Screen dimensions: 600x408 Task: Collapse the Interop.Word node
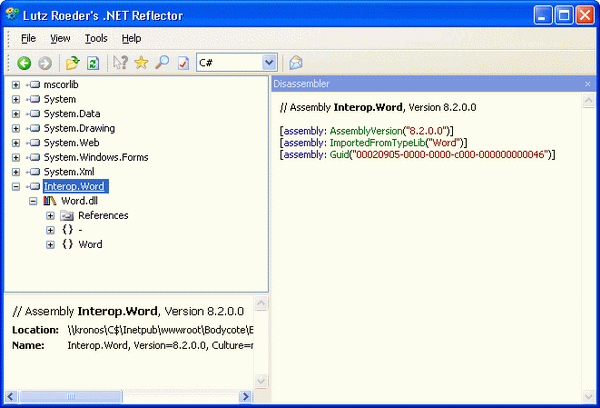pos(16,186)
